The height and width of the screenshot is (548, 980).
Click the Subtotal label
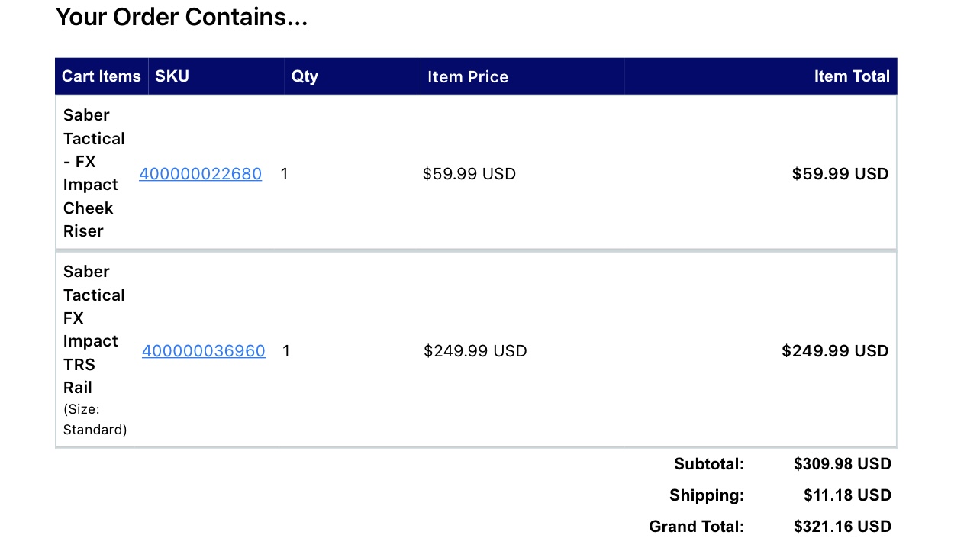tap(709, 464)
